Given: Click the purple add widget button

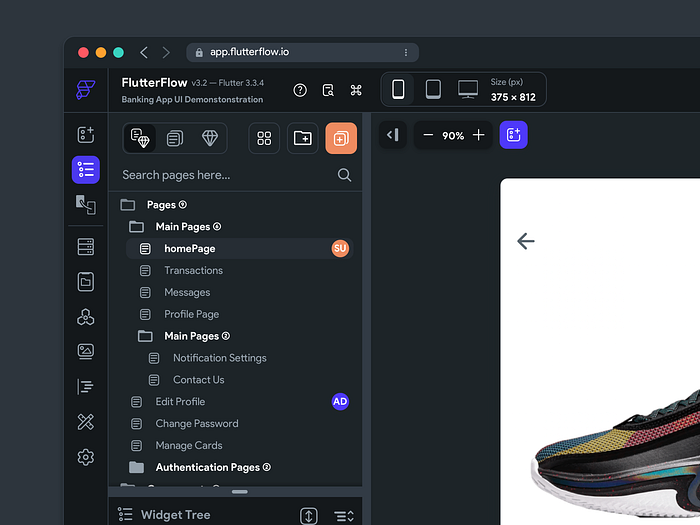Looking at the screenshot, I should click(513, 135).
